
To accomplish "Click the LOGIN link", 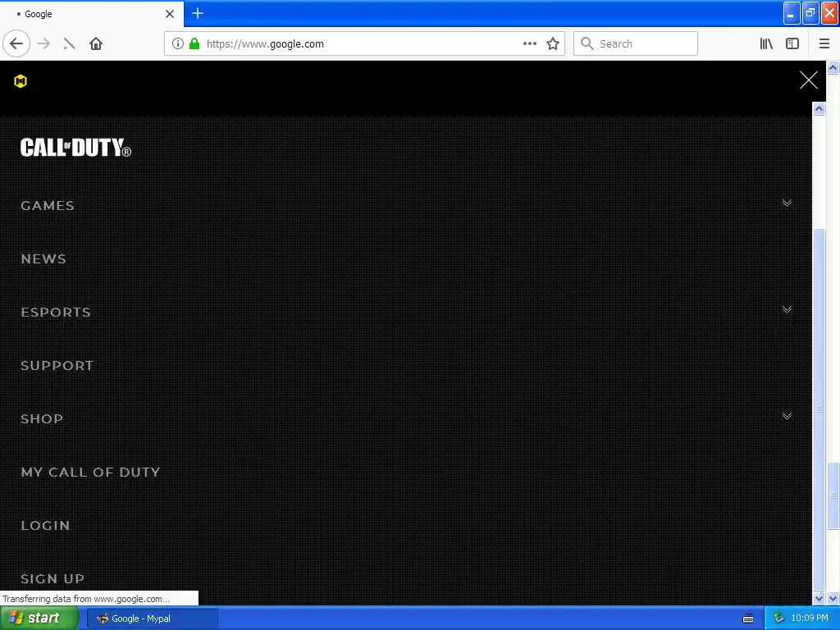I will coord(45,526).
